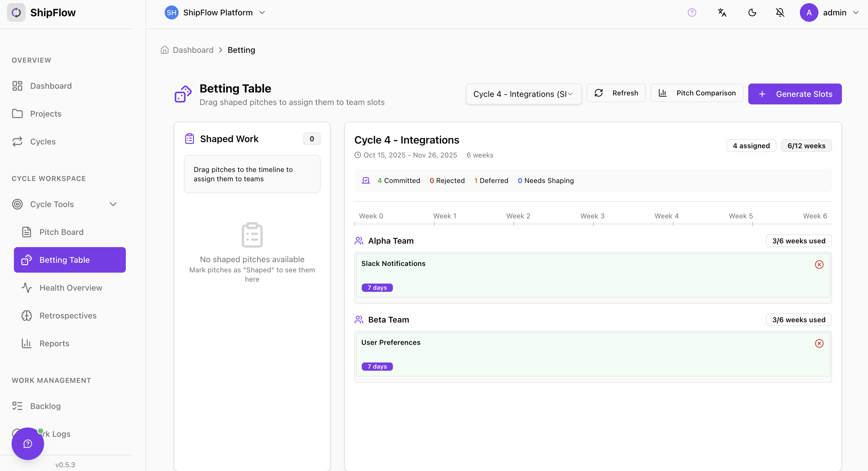Remove Slack Notifications pitch with red X
The width and height of the screenshot is (868, 471).
point(819,264)
